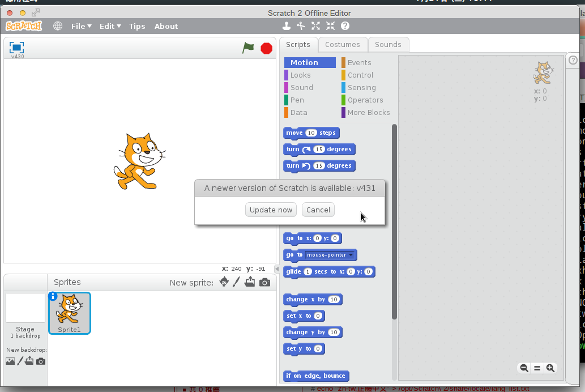Image resolution: width=585 pixels, height=392 pixels.
Task: Open the Edit menu
Action: (110, 26)
